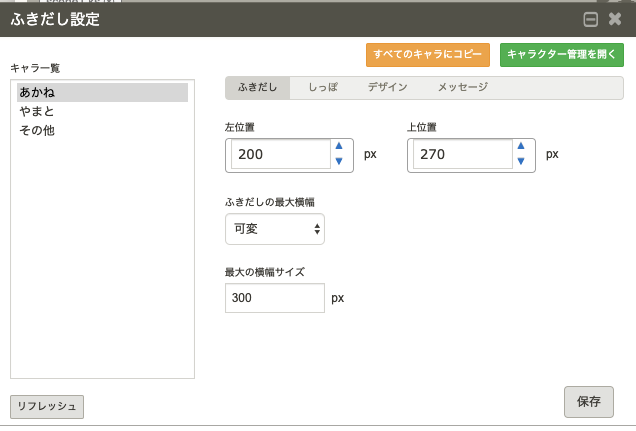Click the down arrow of 左位置 stepper
This screenshot has height=431, width=636.
pyautogui.click(x=338, y=162)
